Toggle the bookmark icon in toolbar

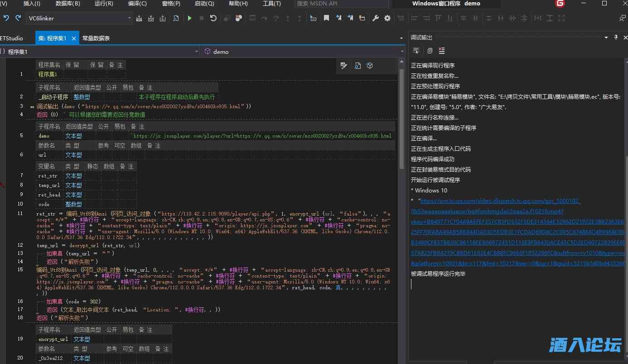[326, 18]
